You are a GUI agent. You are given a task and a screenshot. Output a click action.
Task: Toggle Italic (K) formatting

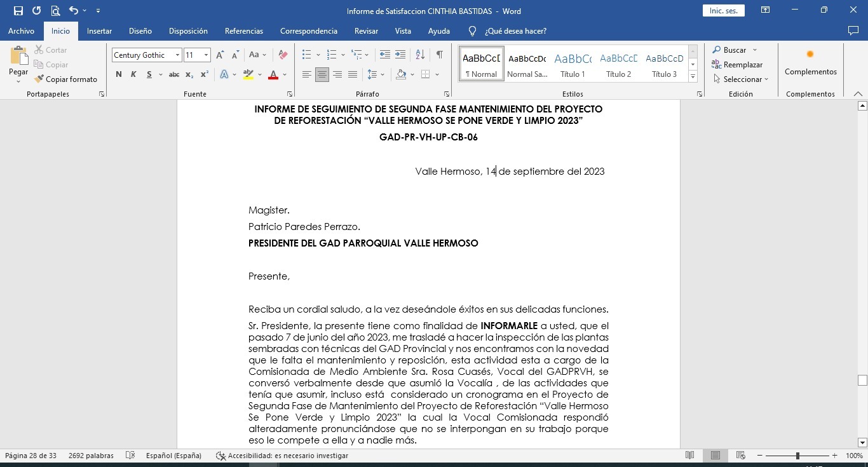(x=133, y=75)
